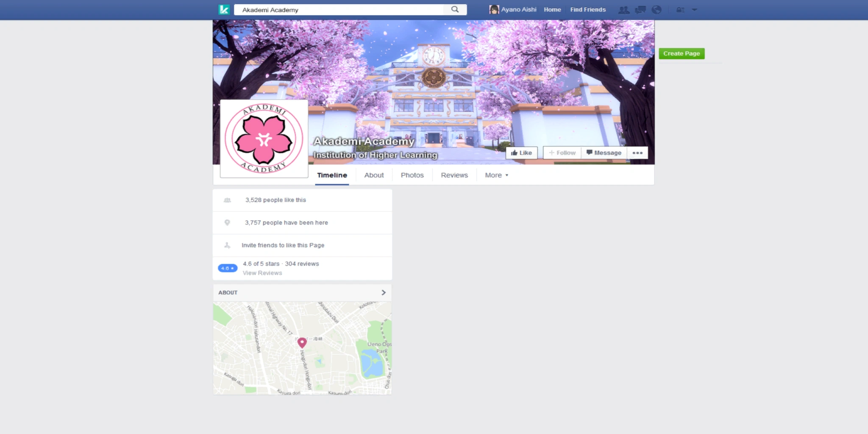Open the privacy shortcuts icon

click(x=680, y=10)
